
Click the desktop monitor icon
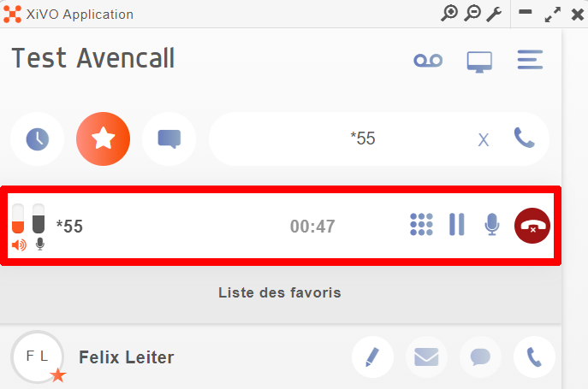coord(479,62)
